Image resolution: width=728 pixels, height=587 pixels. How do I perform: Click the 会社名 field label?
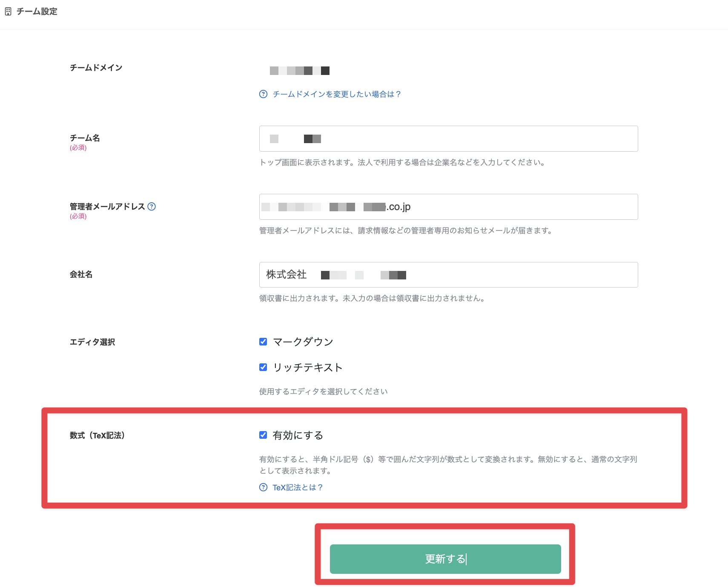coord(81,274)
